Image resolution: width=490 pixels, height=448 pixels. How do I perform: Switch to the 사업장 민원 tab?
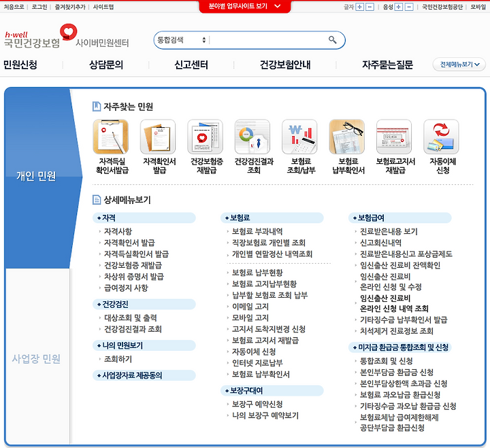click(x=37, y=359)
